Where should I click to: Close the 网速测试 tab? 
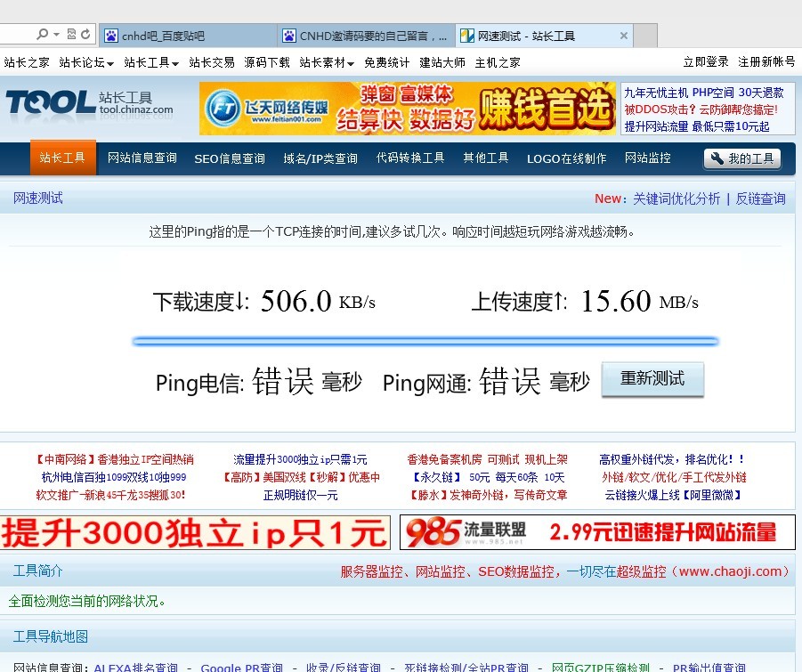(x=623, y=36)
